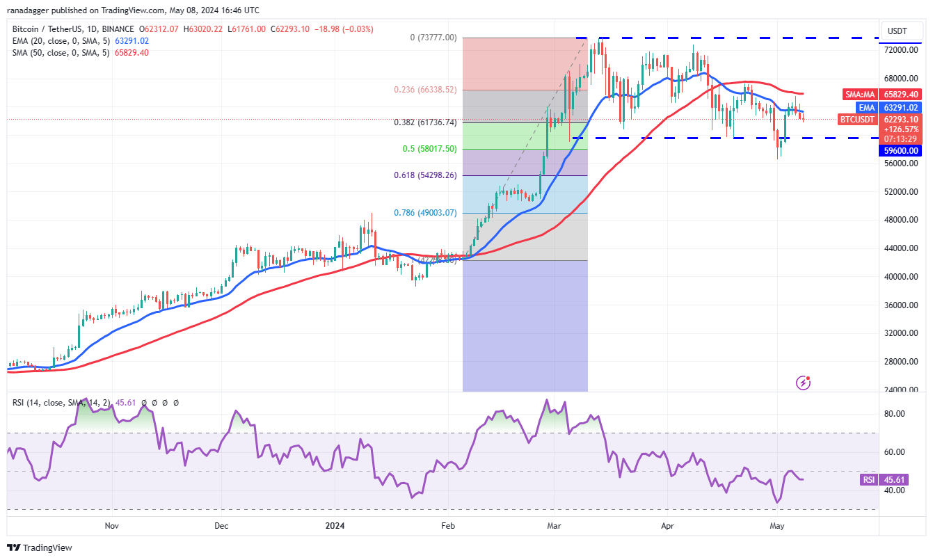
Task: Click the purple RSI 45.61 axis tag
Action: point(868,479)
